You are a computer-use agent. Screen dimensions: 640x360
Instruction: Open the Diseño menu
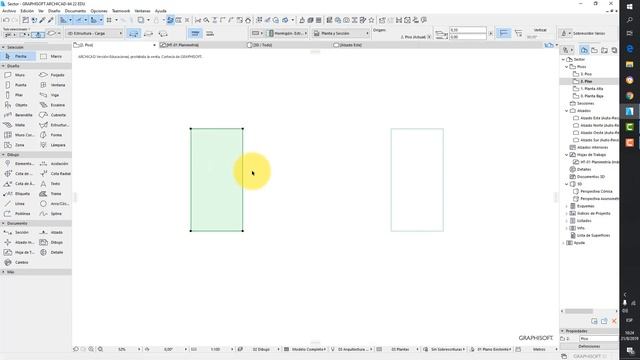(x=54, y=11)
